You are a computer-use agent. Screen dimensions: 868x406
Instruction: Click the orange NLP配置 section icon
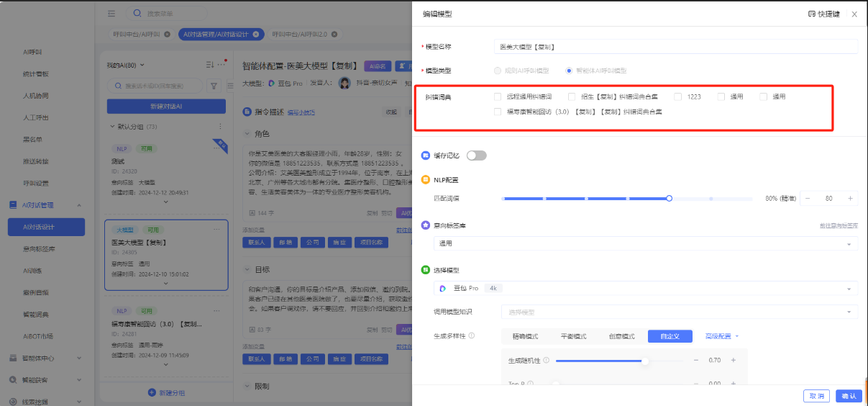[x=426, y=180]
